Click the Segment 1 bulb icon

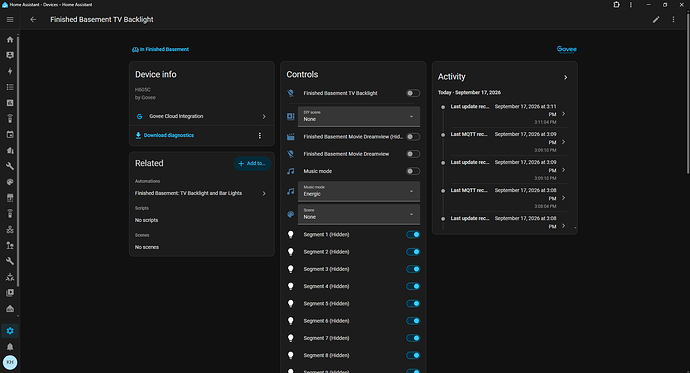290,234
